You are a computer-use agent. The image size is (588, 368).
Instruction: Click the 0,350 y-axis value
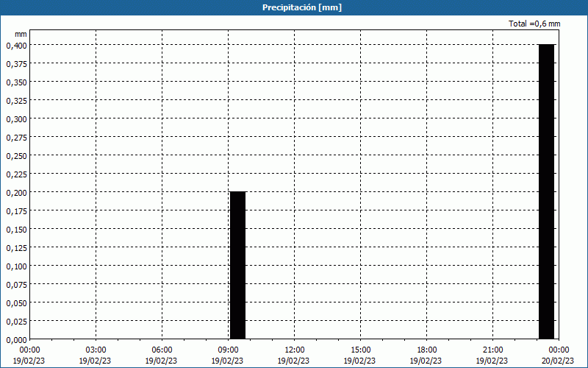tap(16, 82)
